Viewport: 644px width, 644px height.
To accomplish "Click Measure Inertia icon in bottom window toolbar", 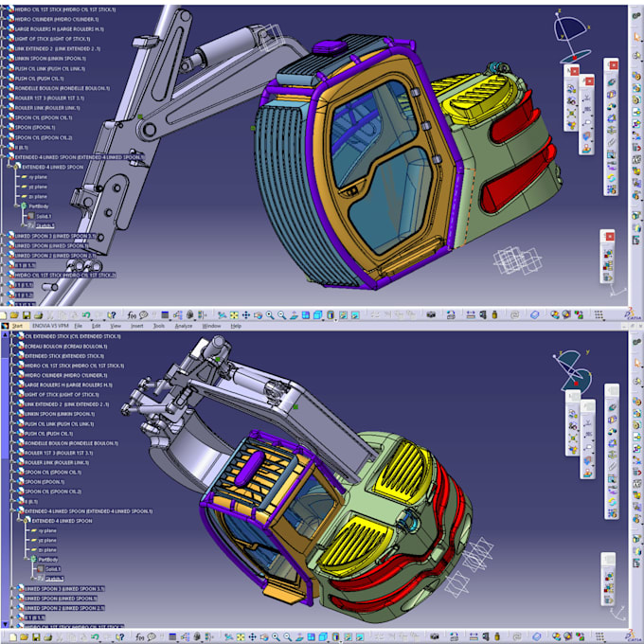I will point(497,636).
